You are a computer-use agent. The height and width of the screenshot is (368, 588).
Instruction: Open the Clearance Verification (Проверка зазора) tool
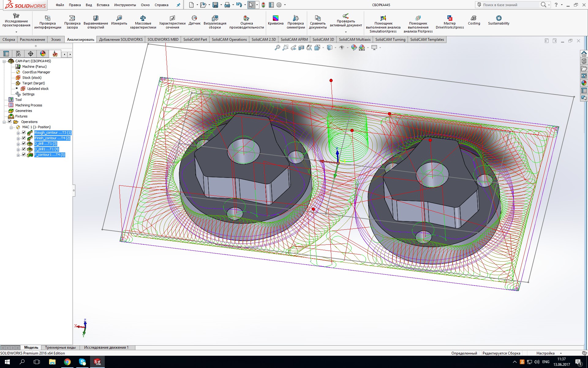pyautogui.click(x=72, y=22)
